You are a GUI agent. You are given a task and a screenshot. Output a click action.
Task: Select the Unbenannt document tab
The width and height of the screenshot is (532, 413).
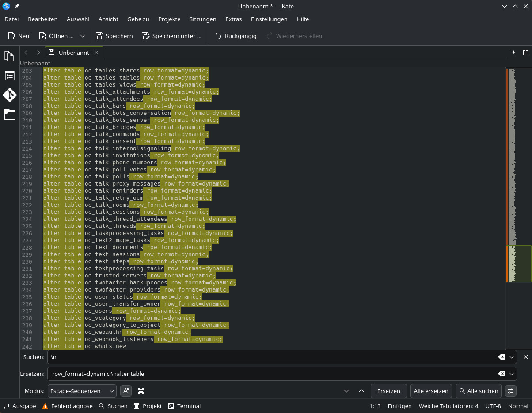coord(73,53)
